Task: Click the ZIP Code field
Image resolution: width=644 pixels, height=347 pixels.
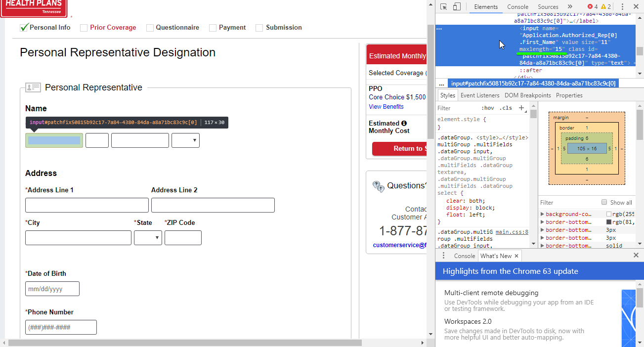Action: tap(183, 238)
